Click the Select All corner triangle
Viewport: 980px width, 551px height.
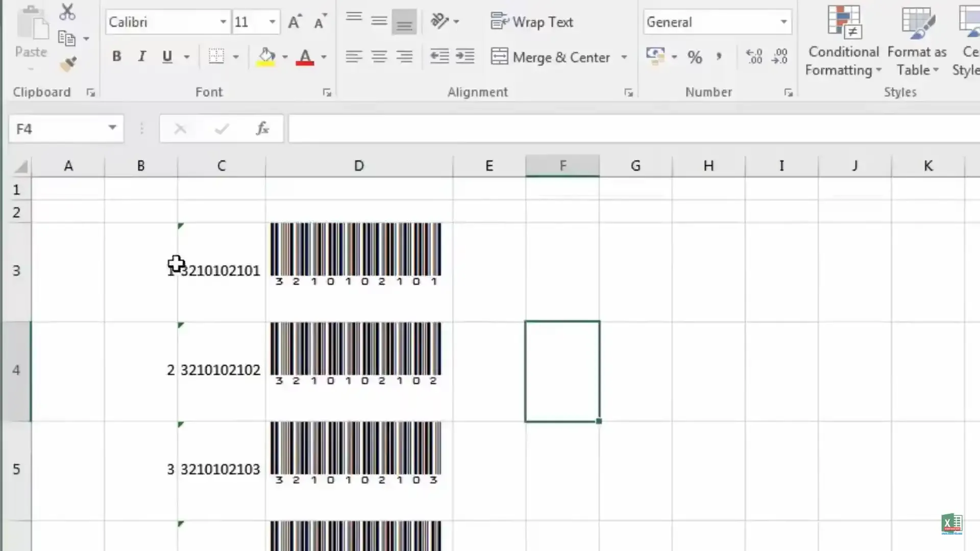20,166
